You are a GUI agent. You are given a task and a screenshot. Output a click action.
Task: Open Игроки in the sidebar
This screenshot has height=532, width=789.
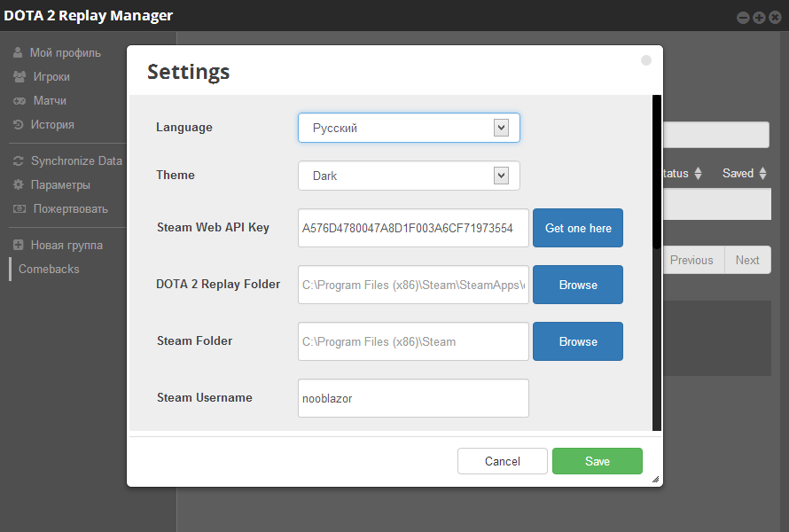click(x=51, y=76)
